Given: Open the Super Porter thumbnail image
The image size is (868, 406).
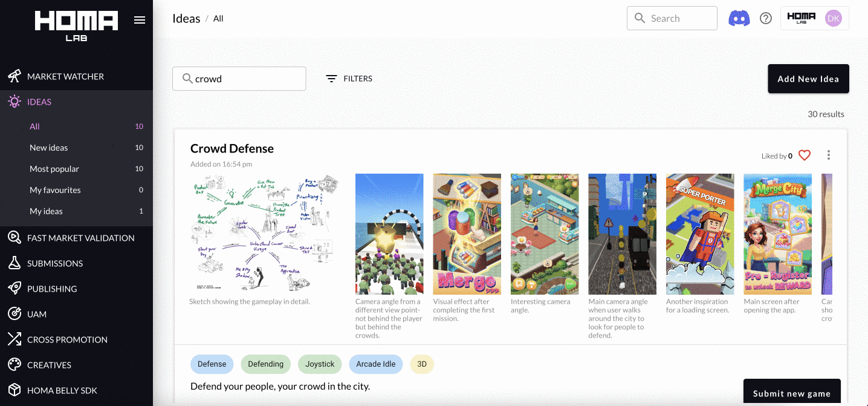Looking at the screenshot, I should coord(700,234).
